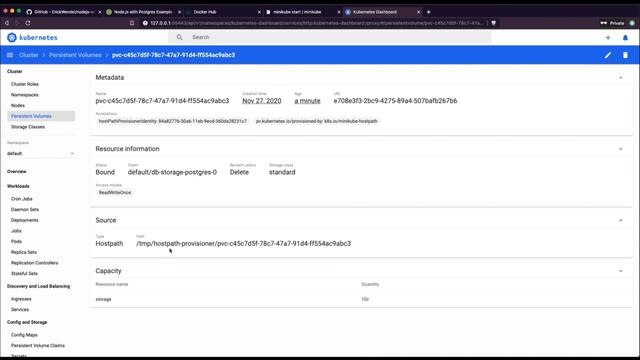
Task: Delete the volume with trash icon
Action: (x=625, y=55)
